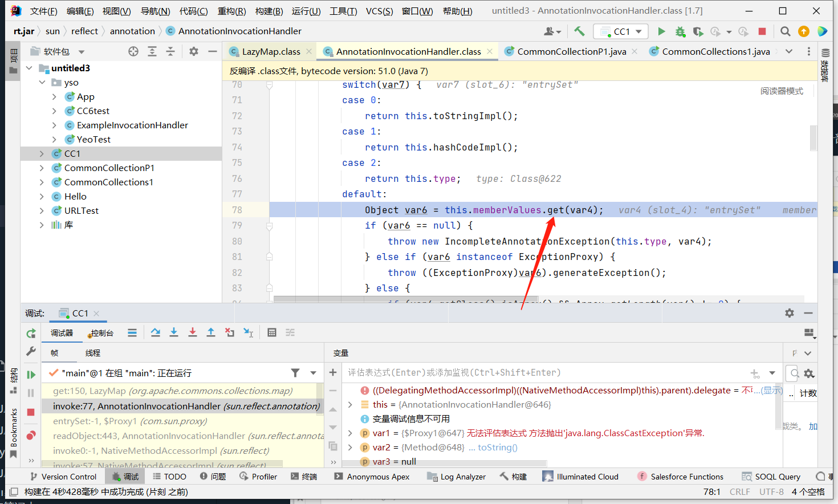Image resolution: width=838 pixels, height=504 pixels.
Task: Open Version Control tool window
Action: pyautogui.click(x=63, y=477)
